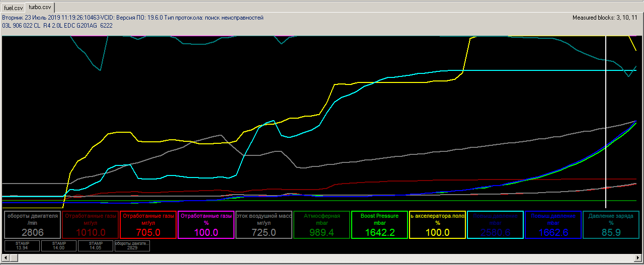This screenshot has height=265, width=644.
Task: Toggle the teal charge pressure 85.9 % box
Action: (611, 224)
